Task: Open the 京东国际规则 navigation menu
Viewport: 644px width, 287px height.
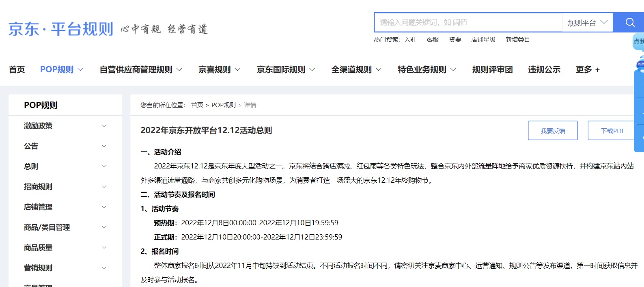Action: click(x=286, y=69)
